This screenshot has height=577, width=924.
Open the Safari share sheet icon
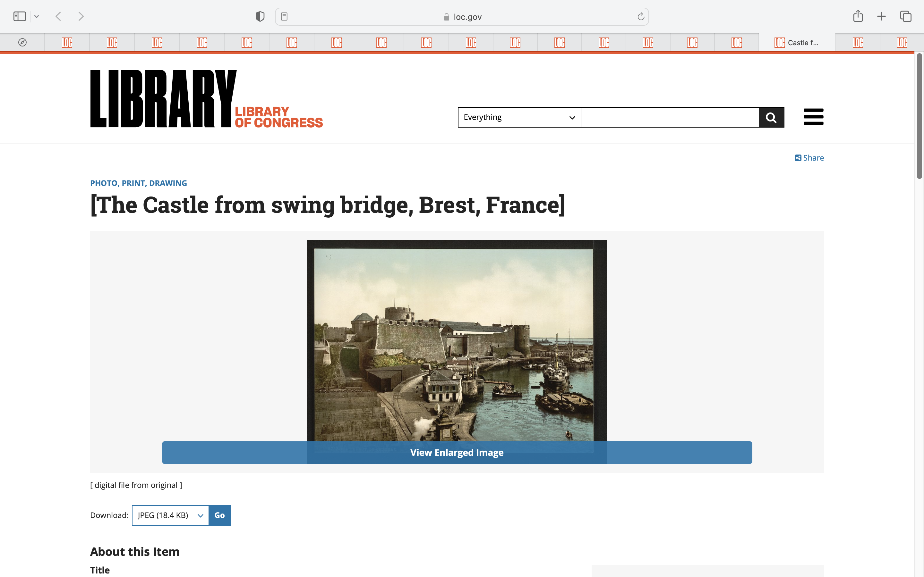[858, 16]
